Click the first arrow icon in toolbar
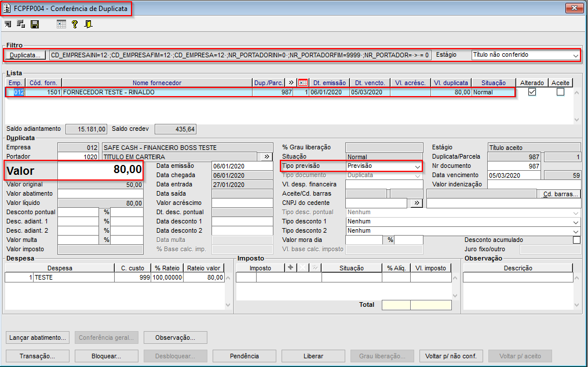This screenshot has height=367, width=588. click(x=9, y=24)
